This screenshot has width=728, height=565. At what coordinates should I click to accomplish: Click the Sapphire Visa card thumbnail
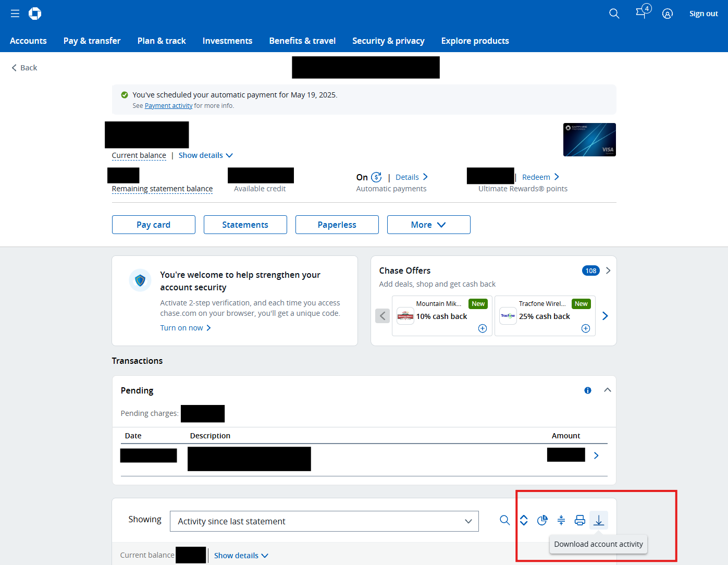[589, 140]
